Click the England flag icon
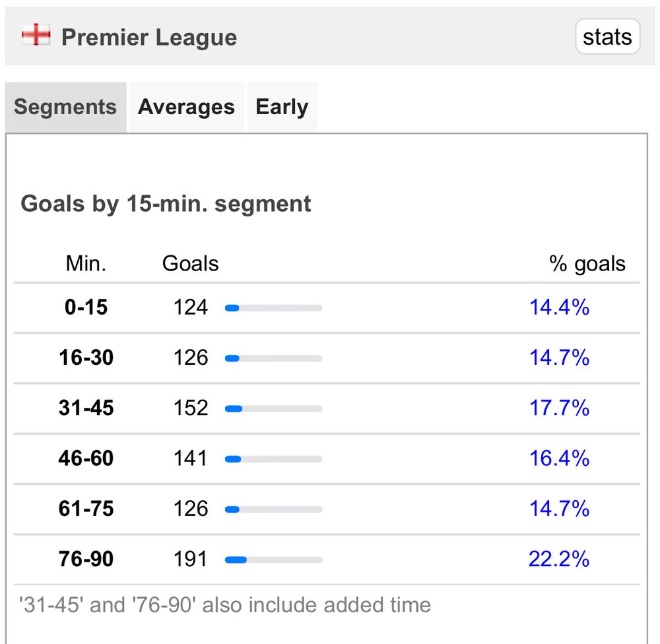 pos(36,36)
